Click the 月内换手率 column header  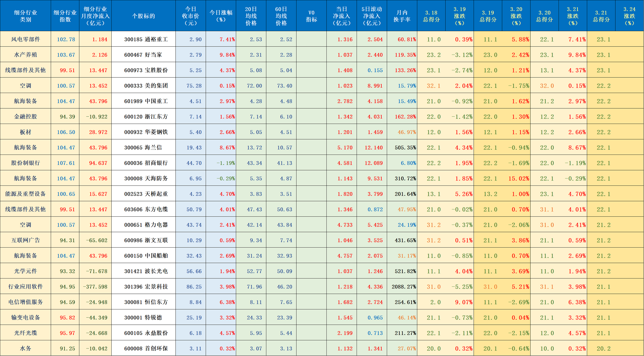click(x=402, y=16)
